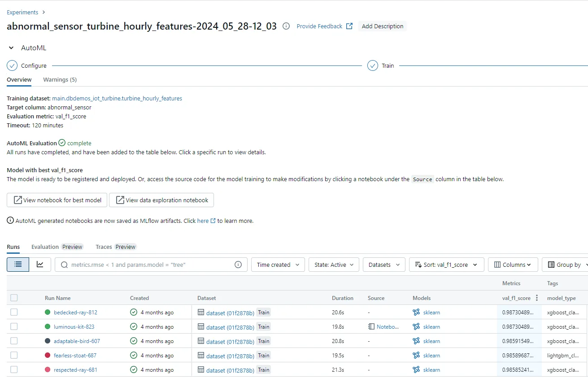Open the Time created filter dropdown

pyautogui.click(x=278, y=265)
